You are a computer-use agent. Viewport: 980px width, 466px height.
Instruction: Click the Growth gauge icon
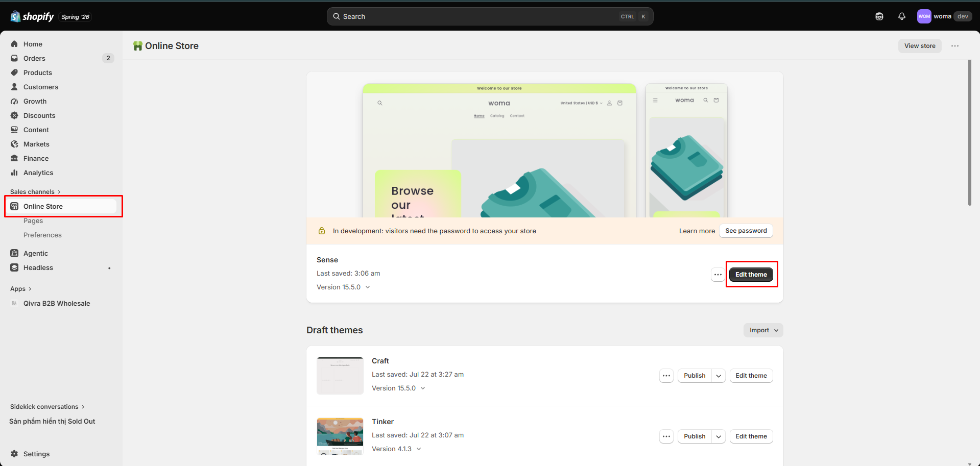(x=14, y=101)
